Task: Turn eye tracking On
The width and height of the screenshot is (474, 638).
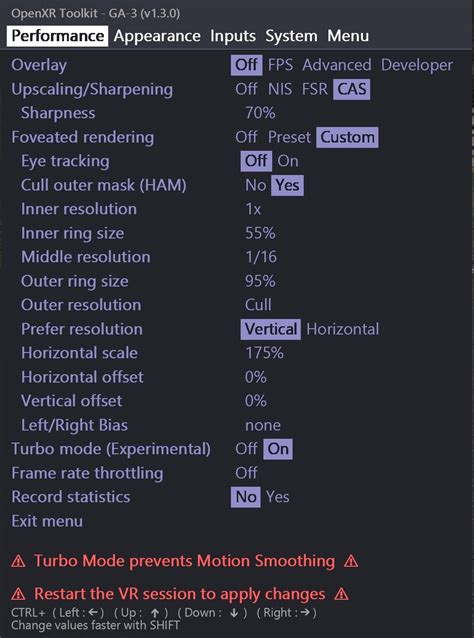Action: pos(288,161)
